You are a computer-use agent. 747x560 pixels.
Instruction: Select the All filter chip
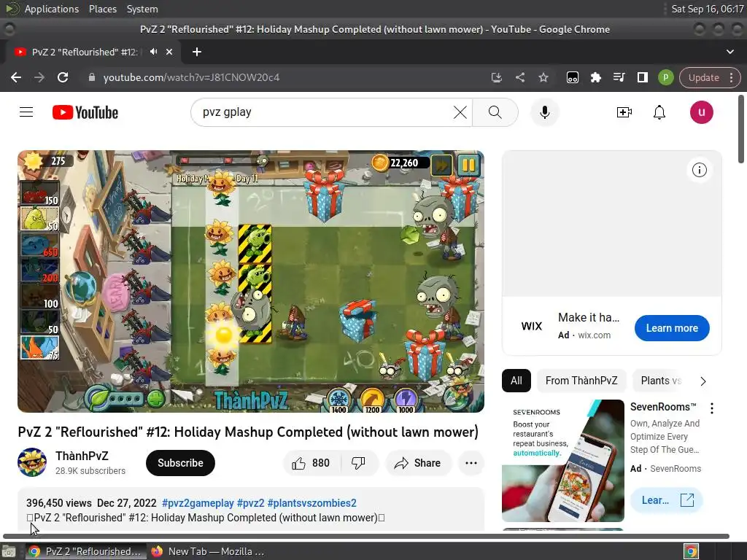[516, 381]
